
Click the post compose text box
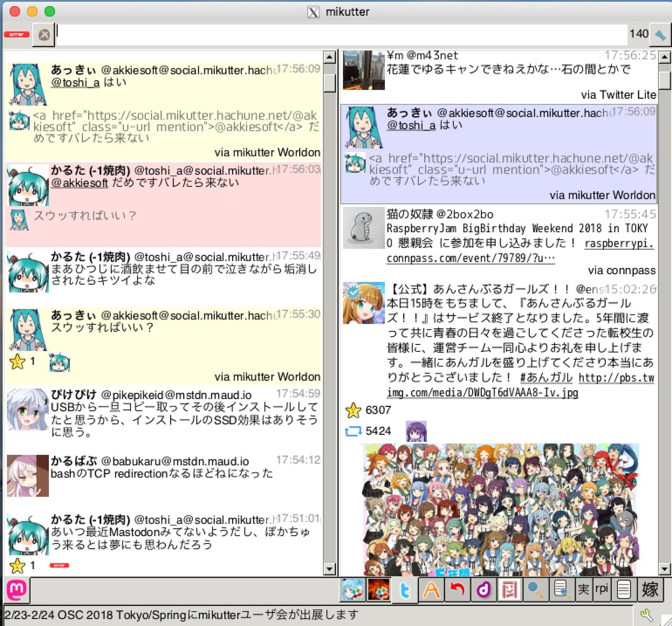[x=341, y=35]
